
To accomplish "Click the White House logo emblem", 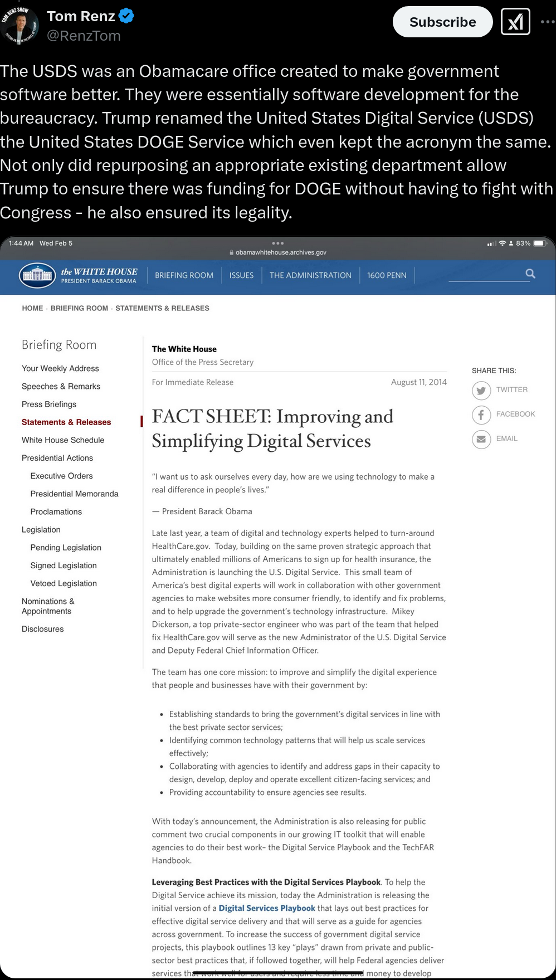I will (x=38, y=275).
